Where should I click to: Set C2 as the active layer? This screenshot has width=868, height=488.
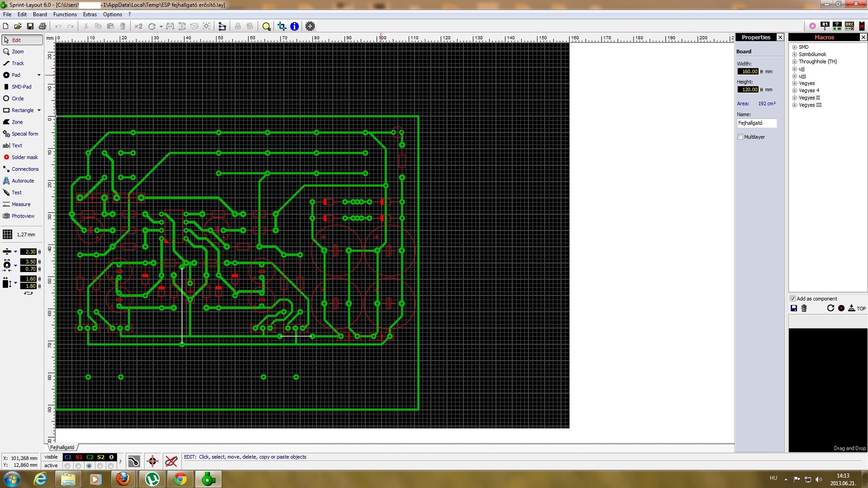tap(89, 466)
